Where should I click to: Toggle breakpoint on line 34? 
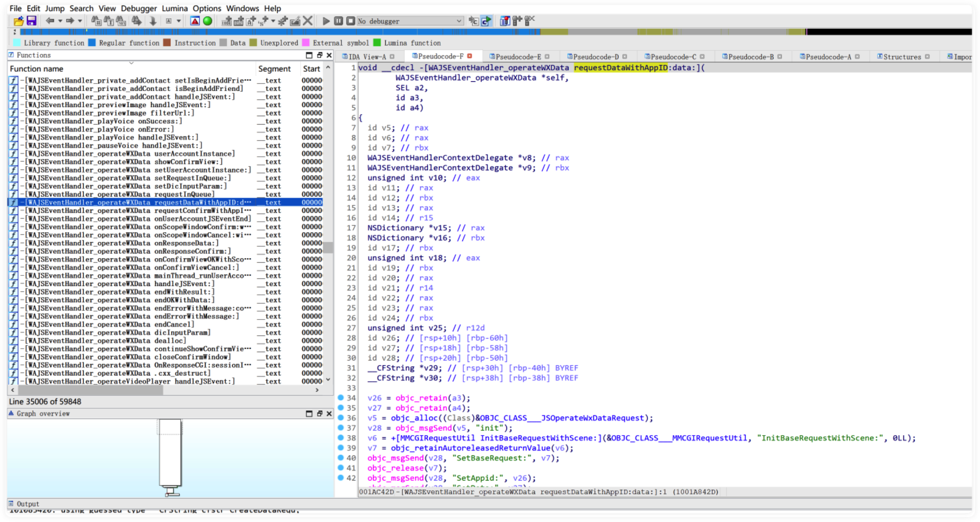(x=340, y=398)
